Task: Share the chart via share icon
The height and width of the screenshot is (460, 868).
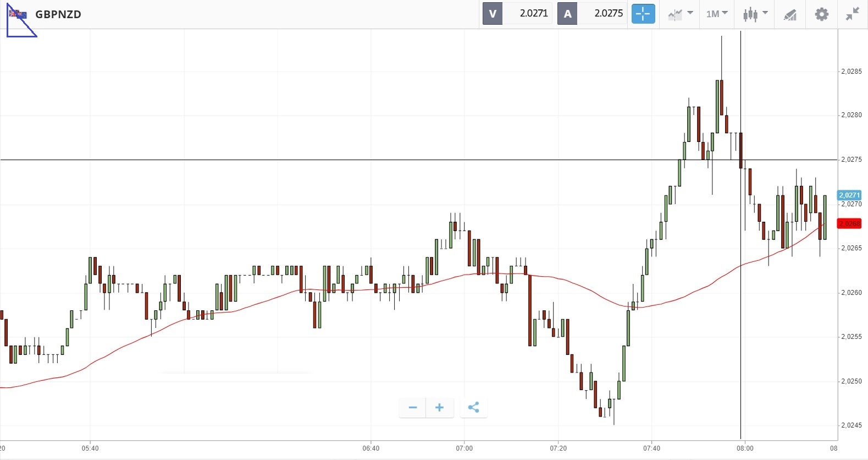Action: 473,408
